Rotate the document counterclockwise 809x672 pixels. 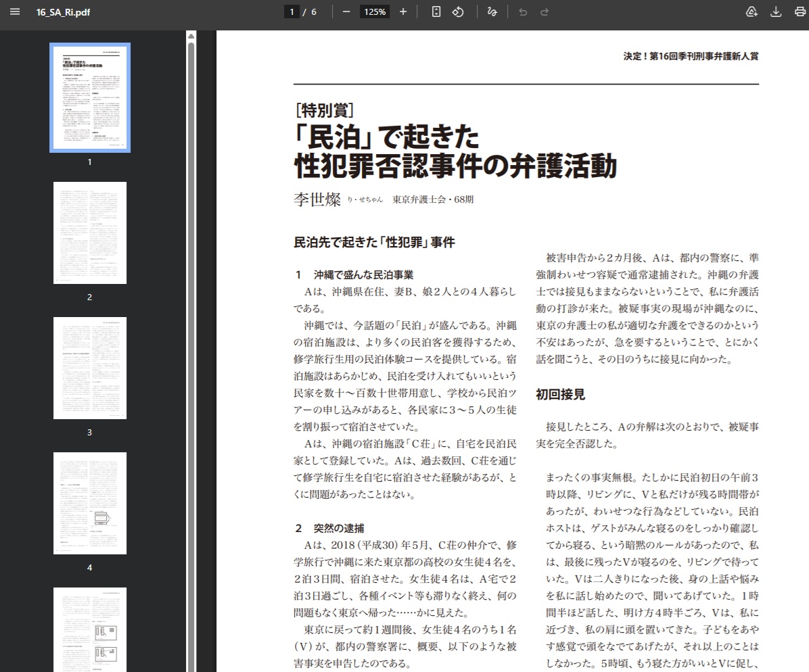[x=458, y=12]
